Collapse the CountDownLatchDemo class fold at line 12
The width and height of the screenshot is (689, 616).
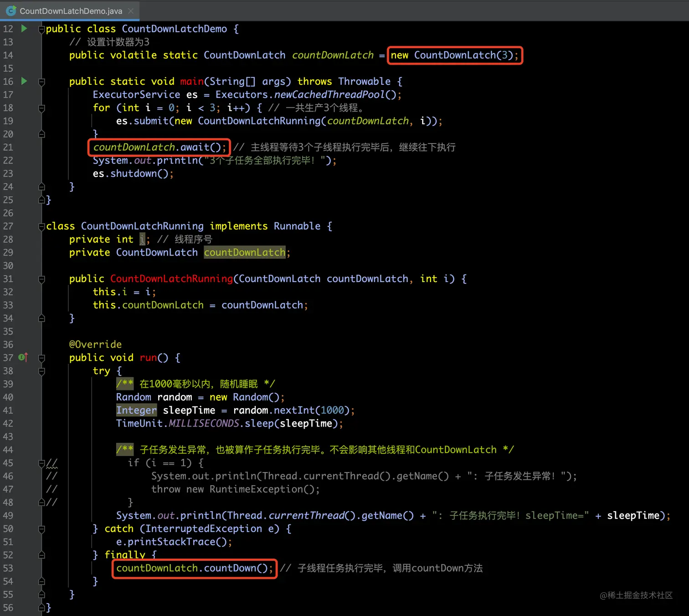(41, 30)
